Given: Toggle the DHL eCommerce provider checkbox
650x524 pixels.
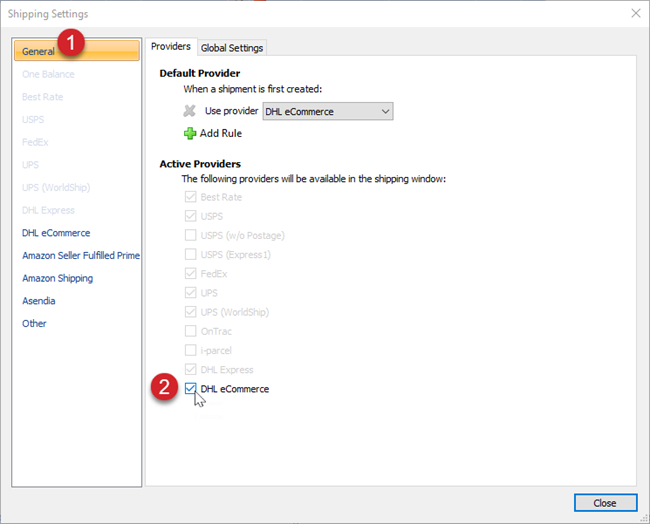Looking at the screenshot, I should click(190, 388).
